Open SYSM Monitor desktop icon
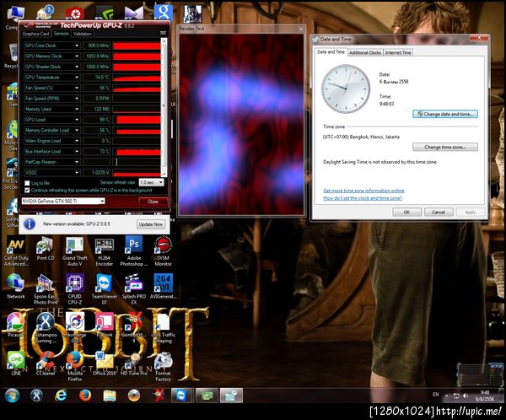This screenshot has width=506, height=420. point(163,251)
